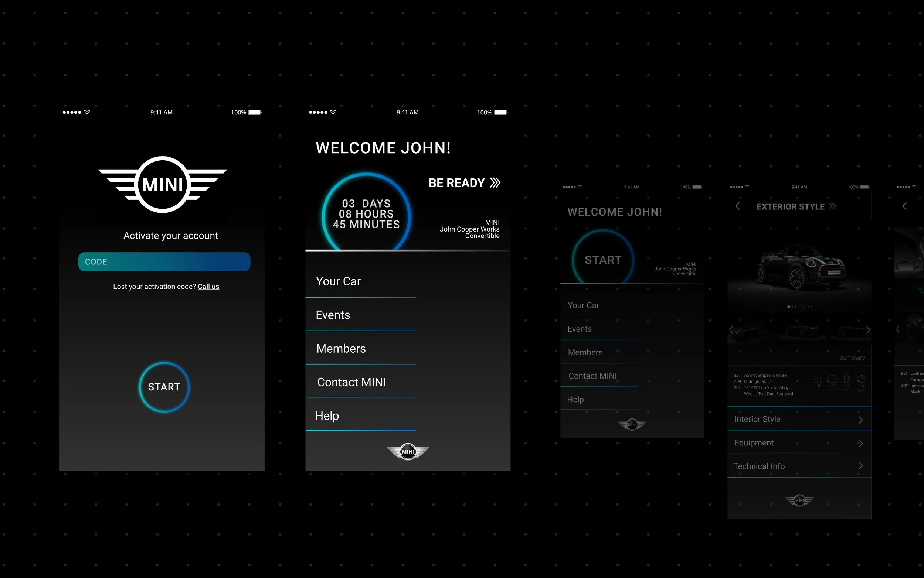Screen dimensions: 924x578
Task: Click the battery icon in the Exterior Style status bar
Action: click(x=865, y=187)
